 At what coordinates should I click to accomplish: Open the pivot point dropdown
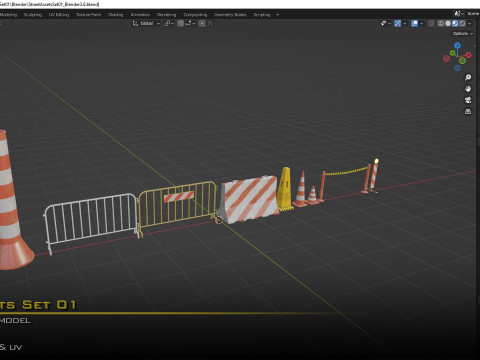click(169, 23)
